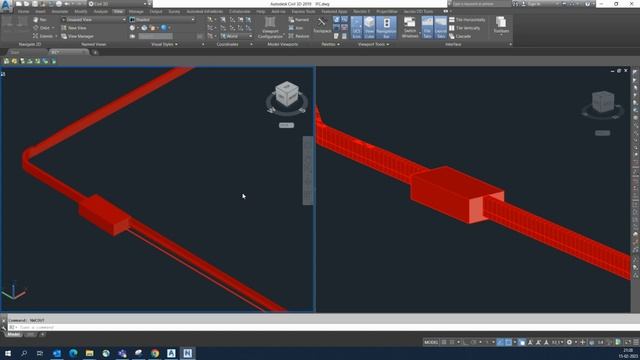
Task: Click the ViewCube in right viewport
Action: pos(603,101)
